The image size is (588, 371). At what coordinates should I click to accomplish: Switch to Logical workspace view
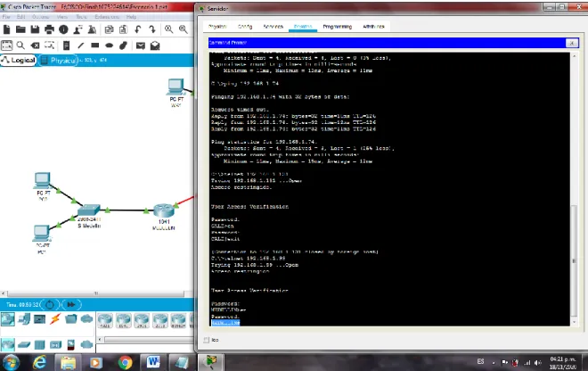[19, 60]
